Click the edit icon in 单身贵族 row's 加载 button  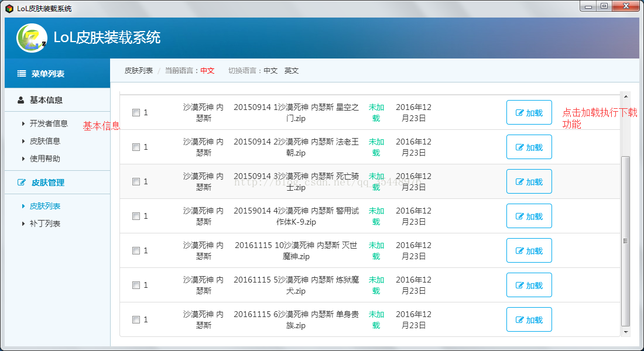click(x=519, y=320)
